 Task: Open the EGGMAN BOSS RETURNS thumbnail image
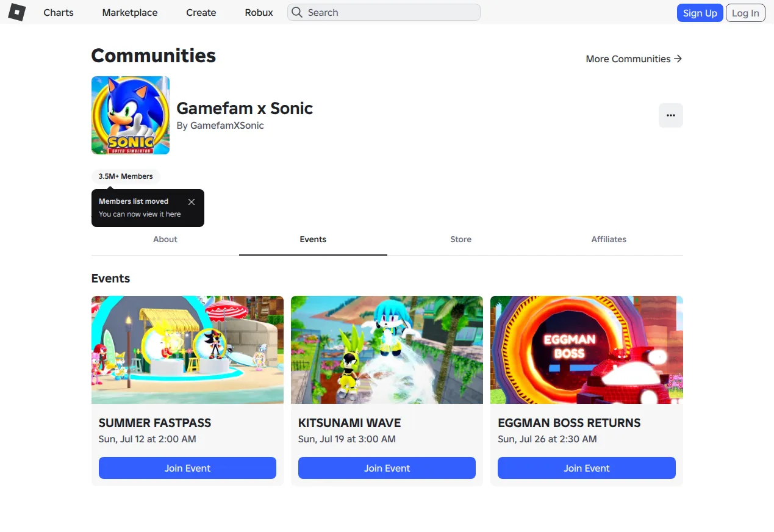point(587,350)
